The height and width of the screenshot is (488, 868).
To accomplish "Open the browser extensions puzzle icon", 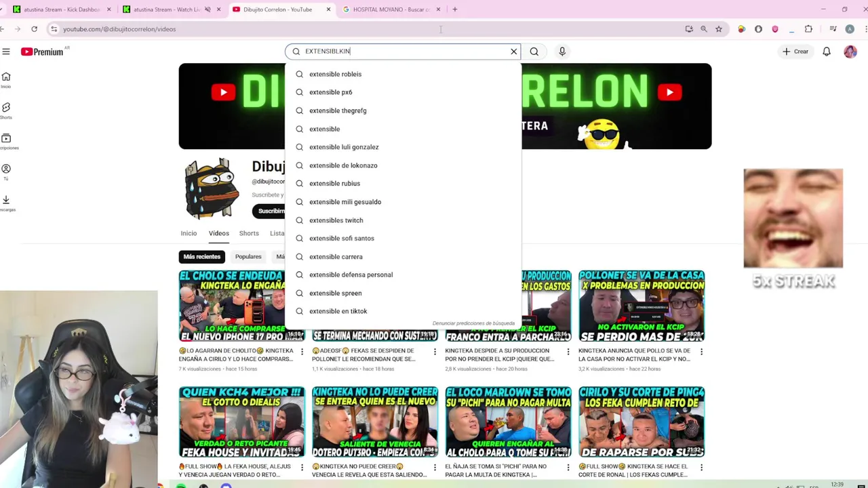I will tap(808, 29).
